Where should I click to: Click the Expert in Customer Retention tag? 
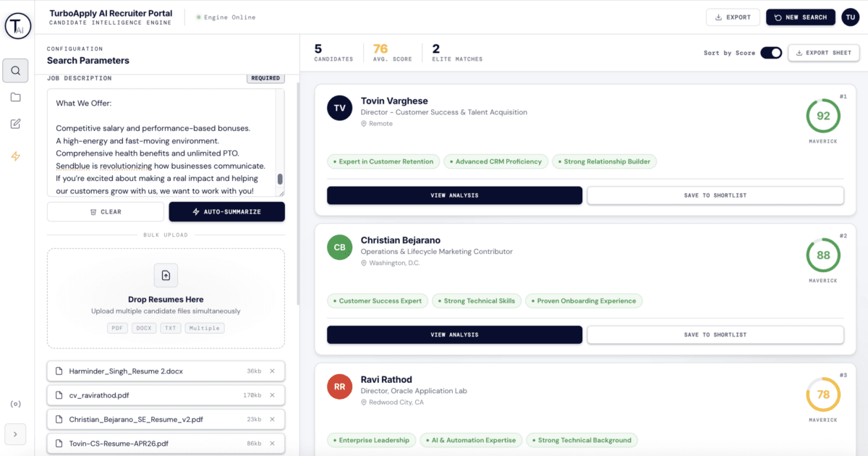[x=383, y=161]
